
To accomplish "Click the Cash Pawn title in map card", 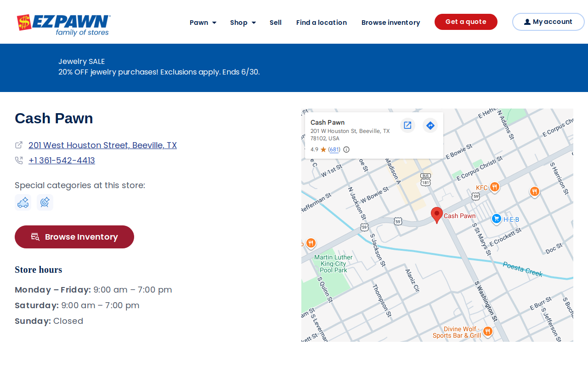I will 328,122.
